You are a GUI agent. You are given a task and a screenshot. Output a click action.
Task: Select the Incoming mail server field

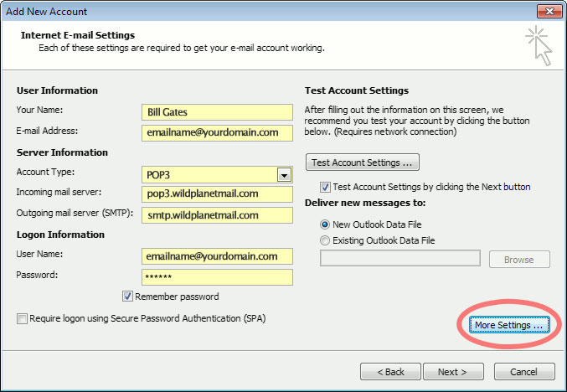click(217, 194)
